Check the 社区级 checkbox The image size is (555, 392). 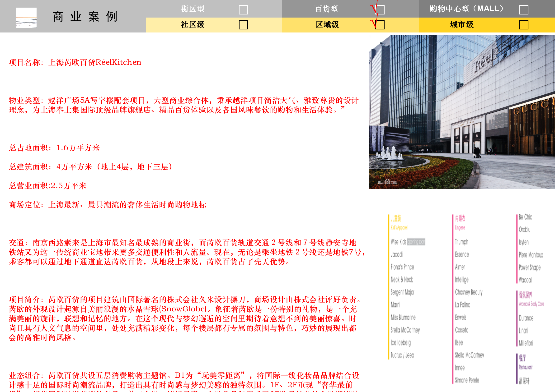click(x=243, y=25)
